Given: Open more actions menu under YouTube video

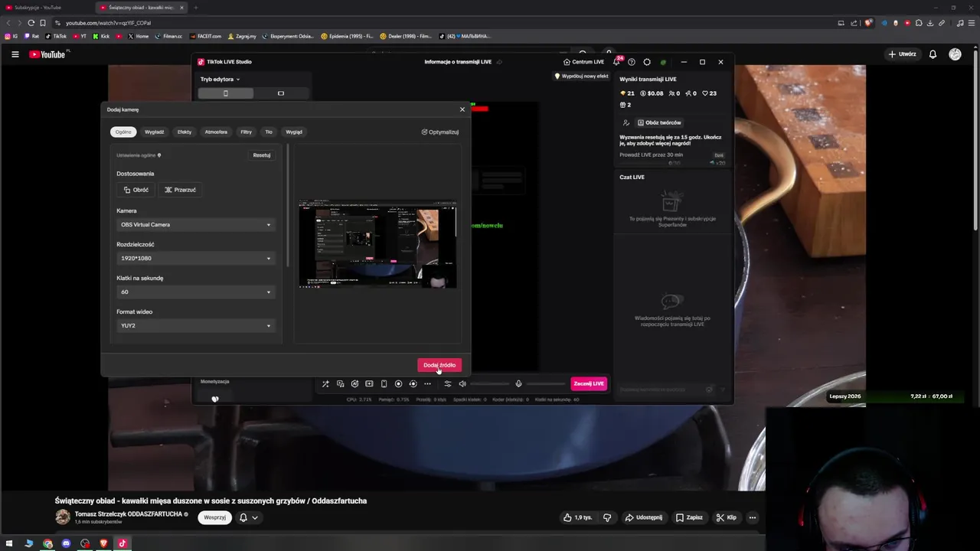Looking at the screenshot, I should pyautogui.click(x=753, y=517).
